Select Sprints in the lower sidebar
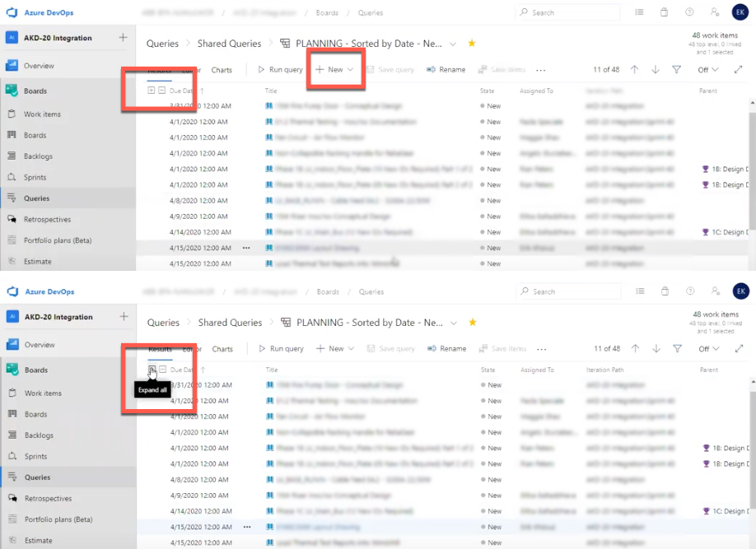The height and width of the screenshot is (549, 756). coord(35,456)
